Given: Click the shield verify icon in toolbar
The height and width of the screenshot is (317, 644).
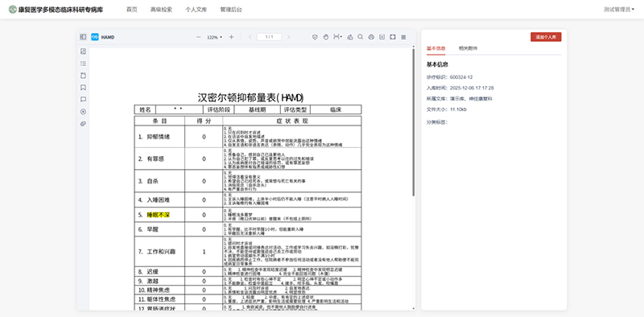Looking at the screenshot, I should 315,37.
